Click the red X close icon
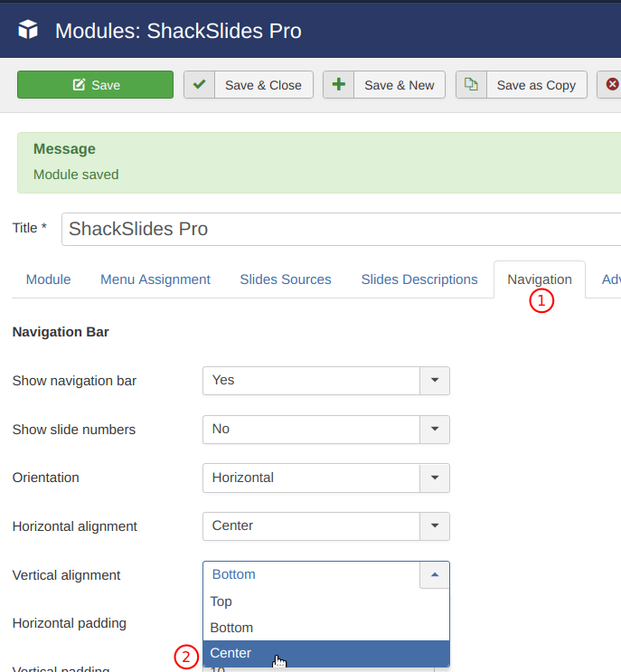 click(x=612, y=84)
